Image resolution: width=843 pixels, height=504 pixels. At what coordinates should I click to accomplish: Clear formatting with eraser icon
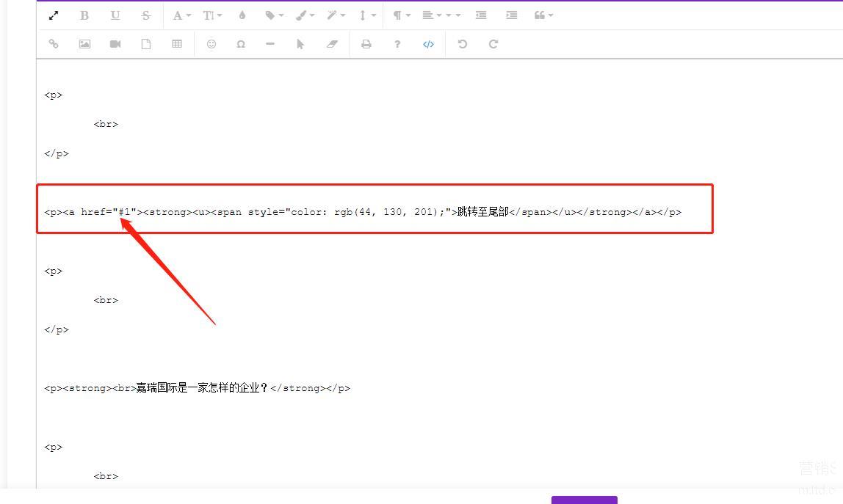coord(332,44)
